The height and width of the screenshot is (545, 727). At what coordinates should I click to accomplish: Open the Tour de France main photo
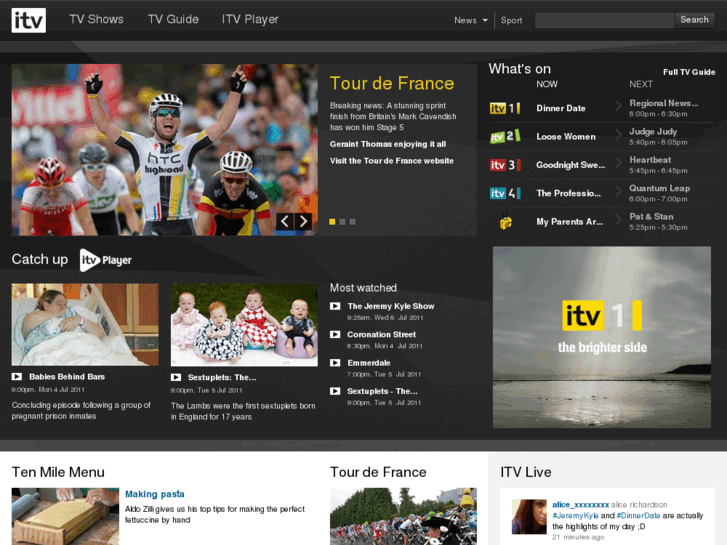click(x=165, y=150)
